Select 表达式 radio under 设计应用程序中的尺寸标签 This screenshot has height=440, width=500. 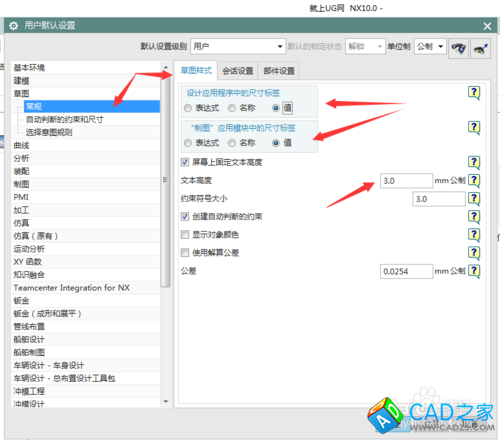(x=188, y=108)
